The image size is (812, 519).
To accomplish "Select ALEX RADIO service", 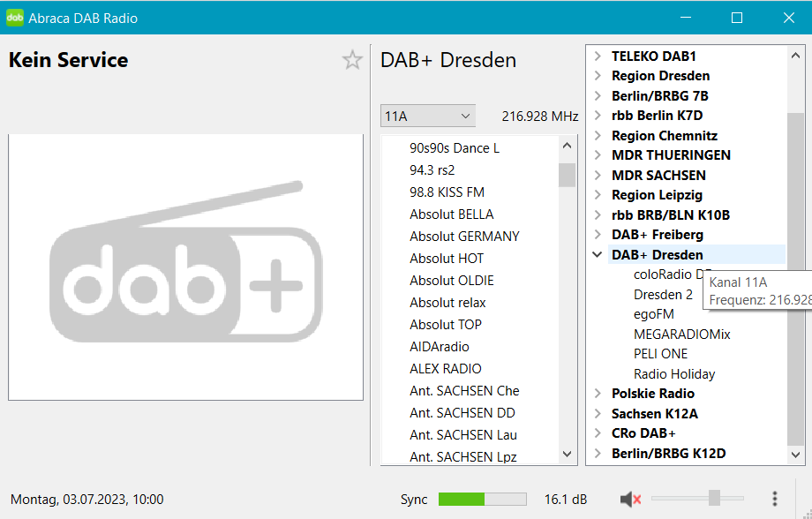I will tap(445, 369).
